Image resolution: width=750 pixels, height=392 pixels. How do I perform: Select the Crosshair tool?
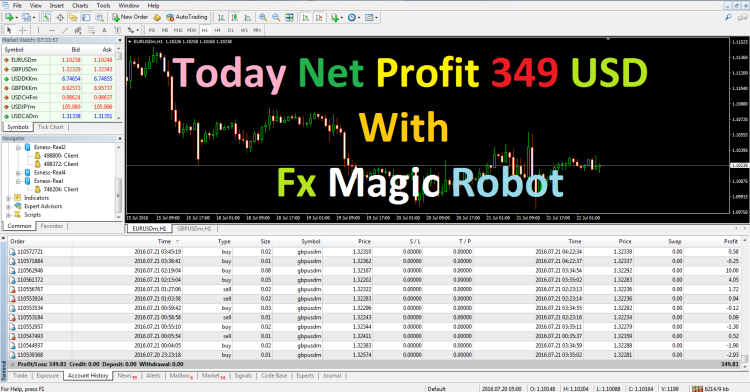pyautogui.click(x=22, y=30)
